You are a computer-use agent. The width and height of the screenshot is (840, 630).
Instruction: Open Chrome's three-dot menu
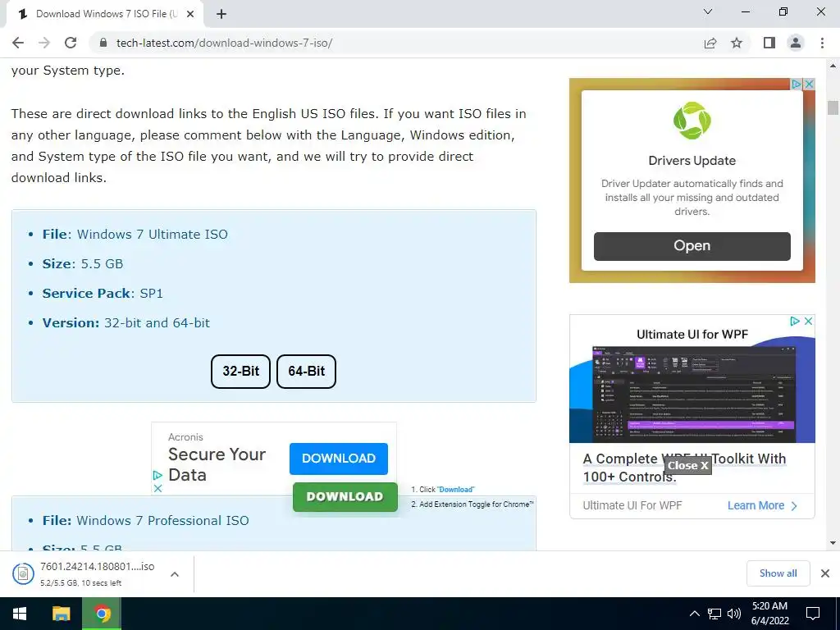tap(822, 43)
